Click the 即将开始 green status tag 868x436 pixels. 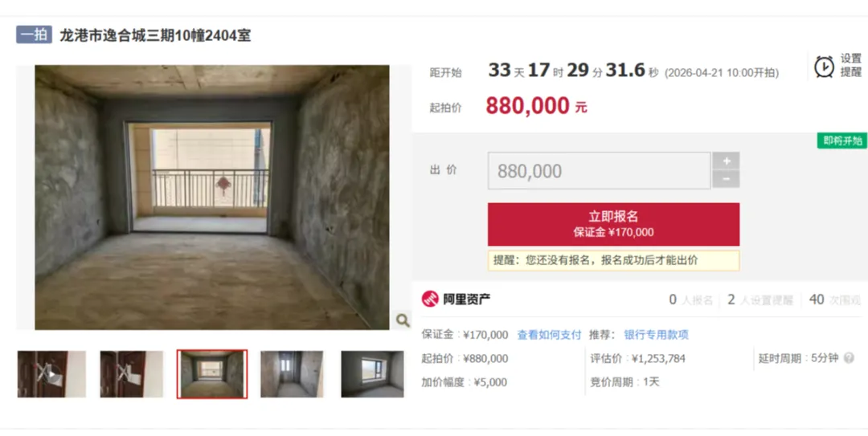click(x=842, y=141)
